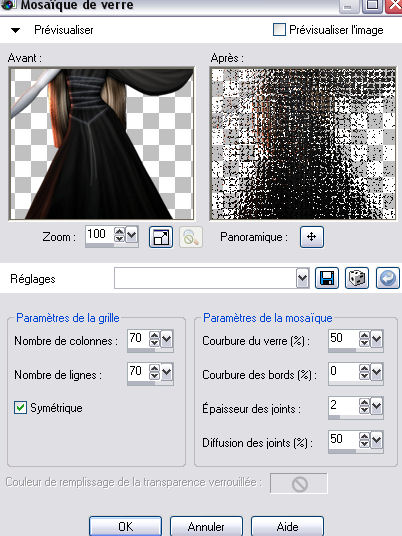
Task: Click OK to apply the mosaic
Action: (x=125, y=526)
